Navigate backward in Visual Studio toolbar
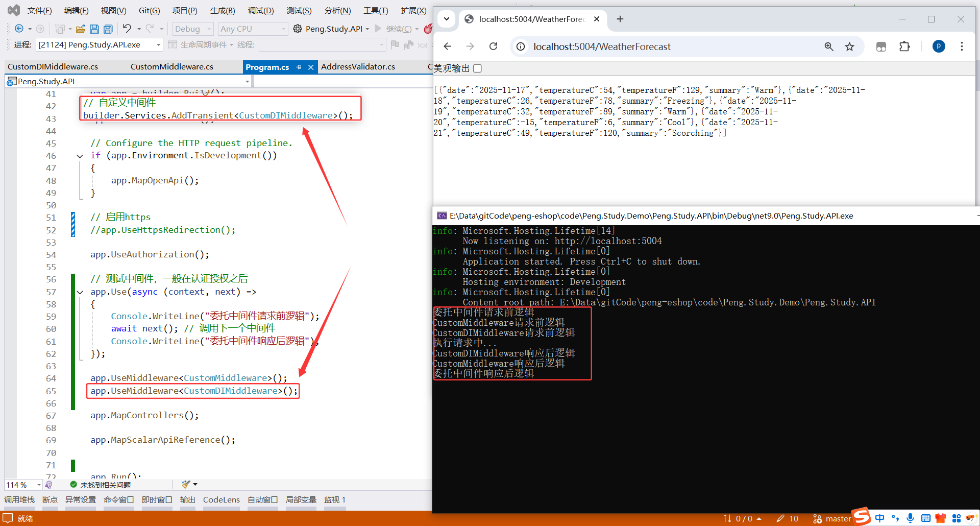This screenshot has height=526, width=980. coord(19,29)
